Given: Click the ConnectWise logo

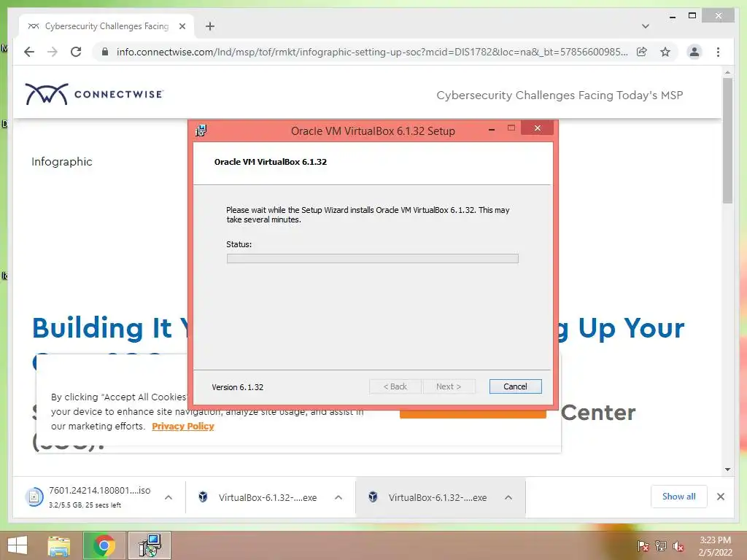Looking at the screenshot, I should (94, 94).
